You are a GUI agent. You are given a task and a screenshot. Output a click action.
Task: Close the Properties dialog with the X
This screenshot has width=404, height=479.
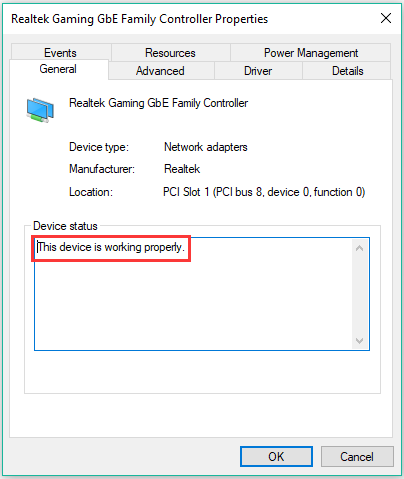(x=386, y=18)
